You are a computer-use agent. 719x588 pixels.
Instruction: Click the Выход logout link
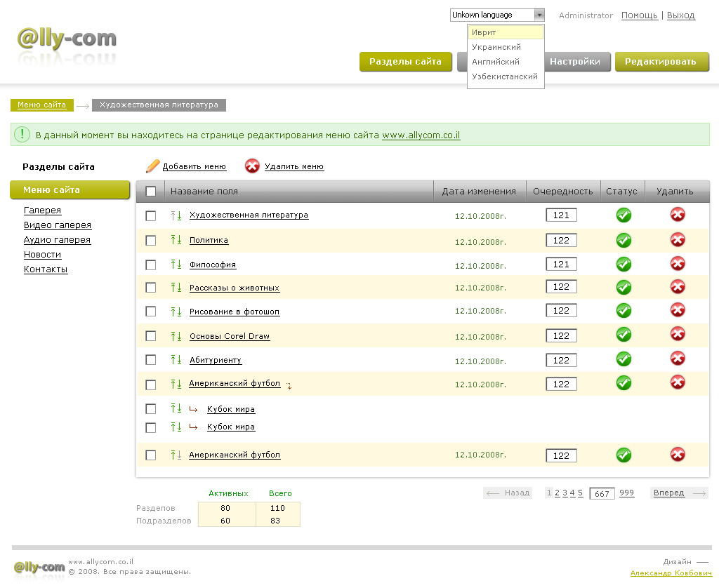(x=681, y=15)
